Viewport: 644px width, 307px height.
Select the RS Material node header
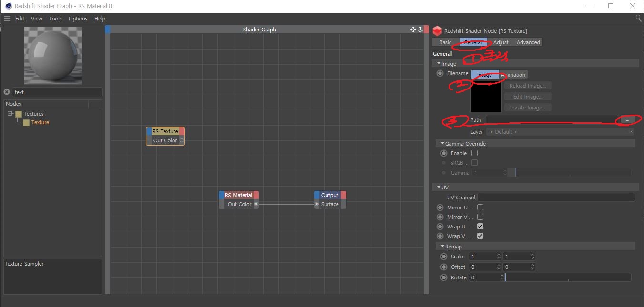click(239, 195)
